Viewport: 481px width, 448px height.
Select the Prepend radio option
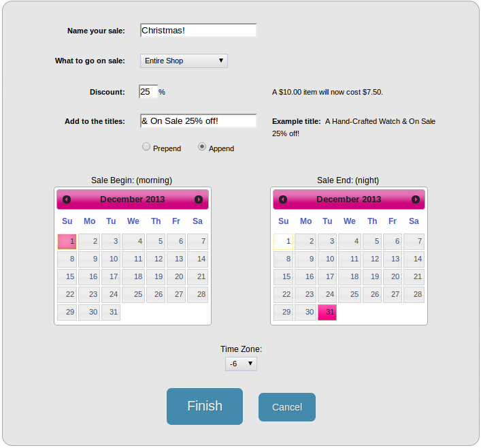[146, 147]
